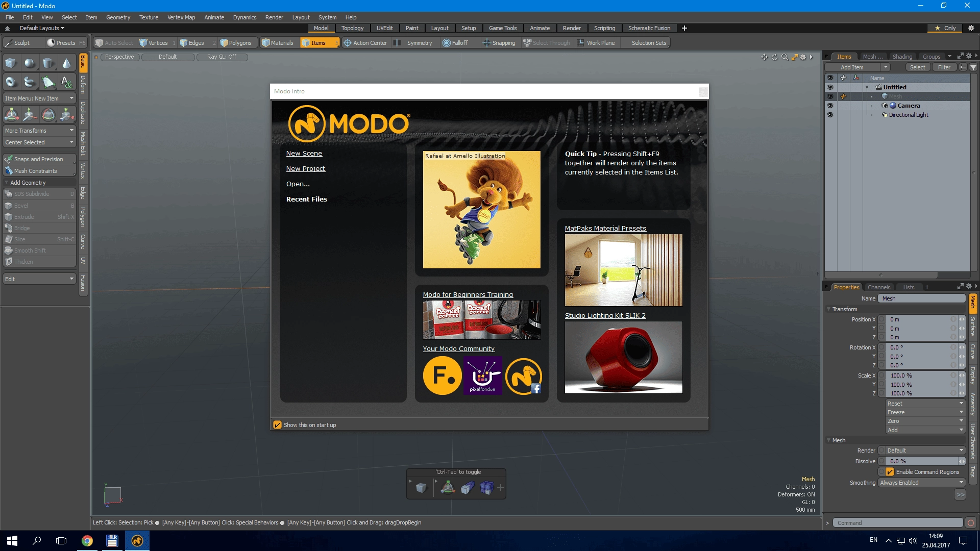980x551 pixels.
Task: Toggle Enable Command Regions checkbox
Action: [x=890, y=472]
